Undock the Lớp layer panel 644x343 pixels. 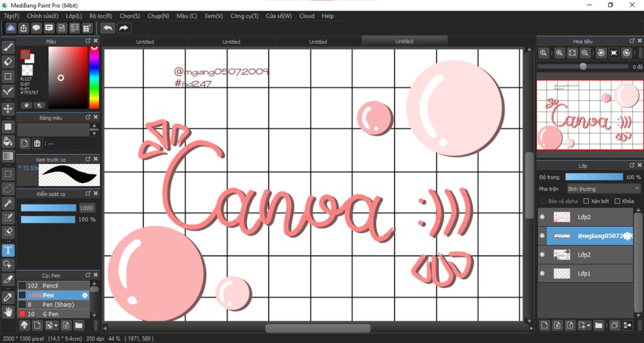(632, 165)
